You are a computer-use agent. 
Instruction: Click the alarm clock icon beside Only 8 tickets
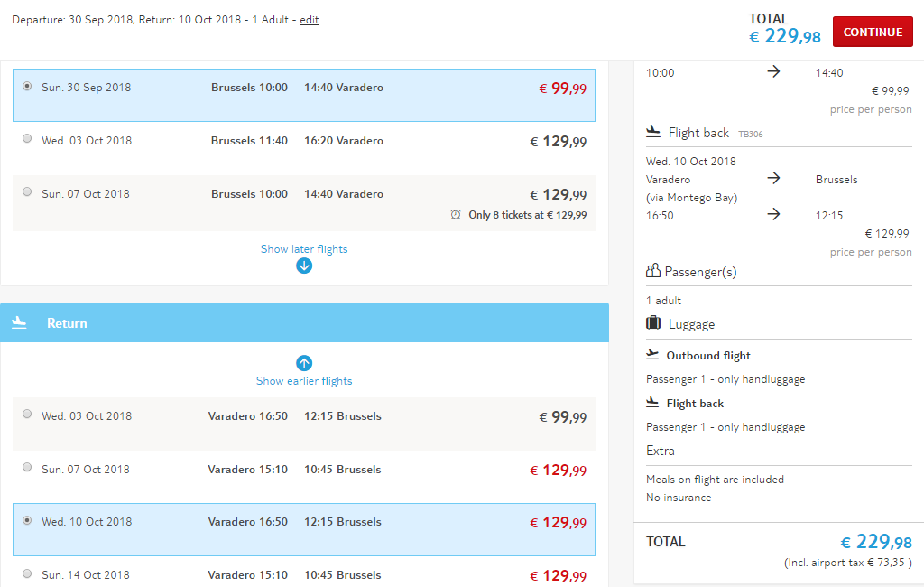coord(456,214)
